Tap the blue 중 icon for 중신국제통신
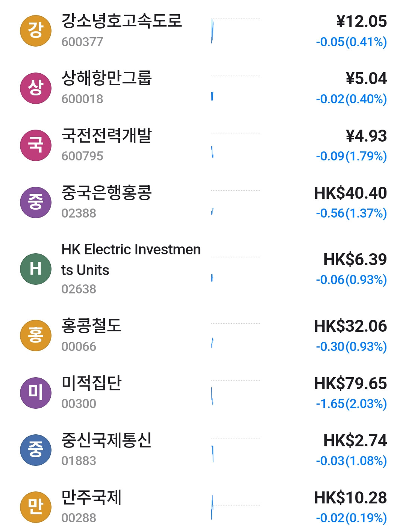 coord(36,450)
